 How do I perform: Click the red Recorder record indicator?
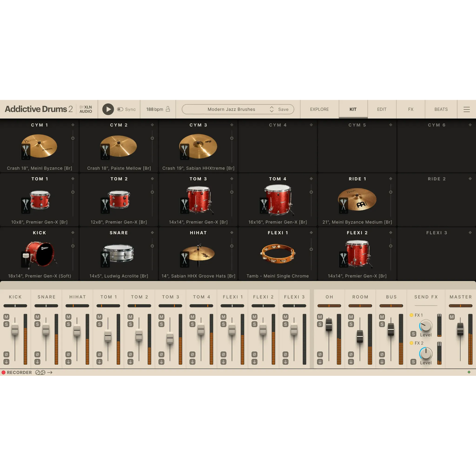(4, 373)
